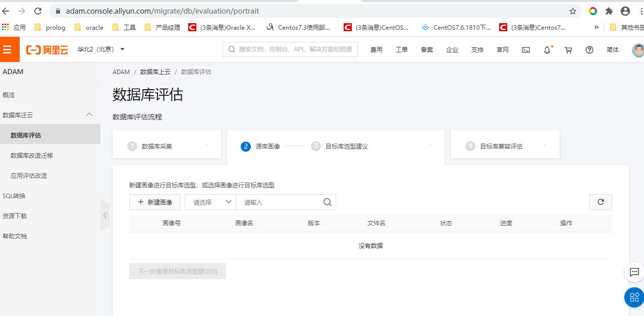This screenshot has width=644, height=316.
Task: Collapse the sidebar with the arrow handle
Action: [105, 215]
